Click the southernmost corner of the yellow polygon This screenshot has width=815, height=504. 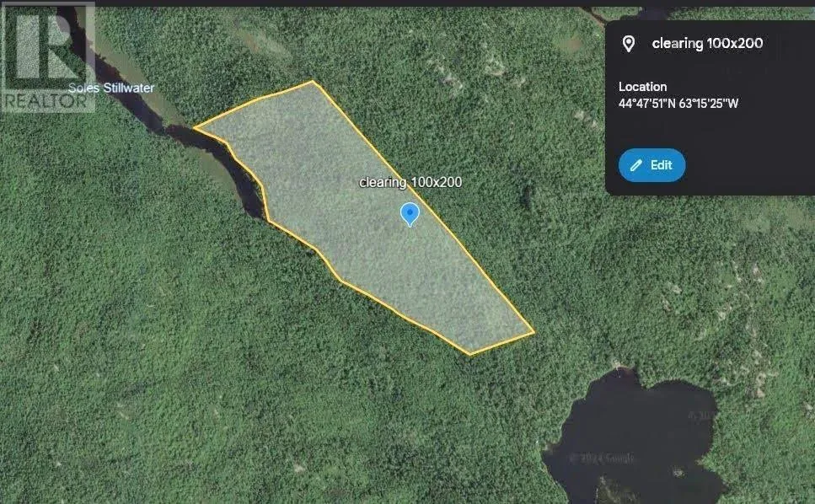coord(470,355)
